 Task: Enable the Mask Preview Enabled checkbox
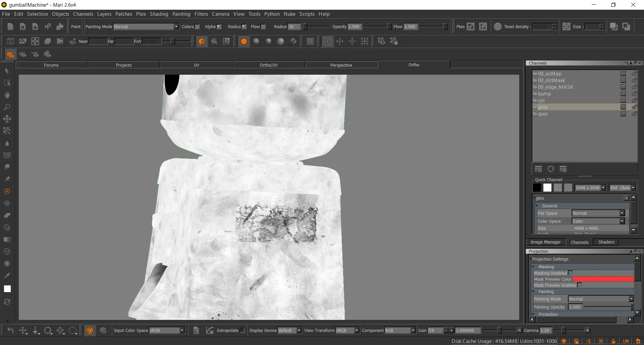pos(580,285)
